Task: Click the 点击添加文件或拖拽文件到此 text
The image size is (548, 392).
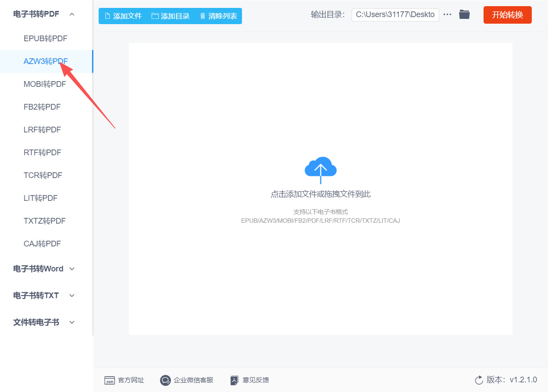Action: pyautogui.click(x=320, y=194)
